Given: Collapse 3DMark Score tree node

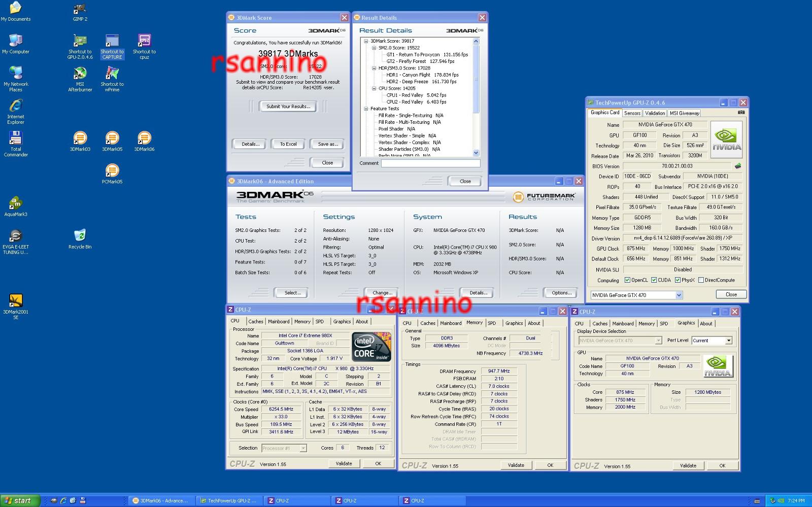Looking at the screenshot, I should point(366,41).
